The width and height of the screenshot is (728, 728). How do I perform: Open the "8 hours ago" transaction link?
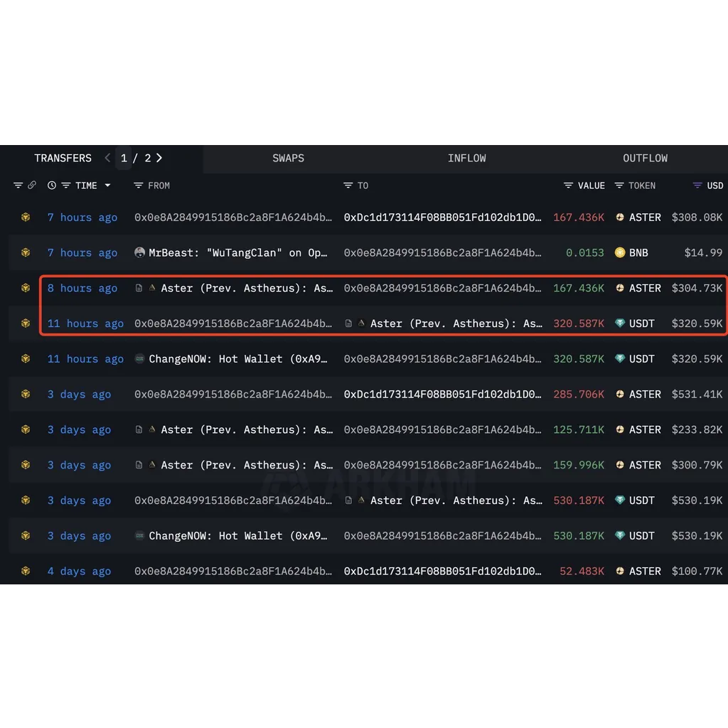tap(82, 288)
